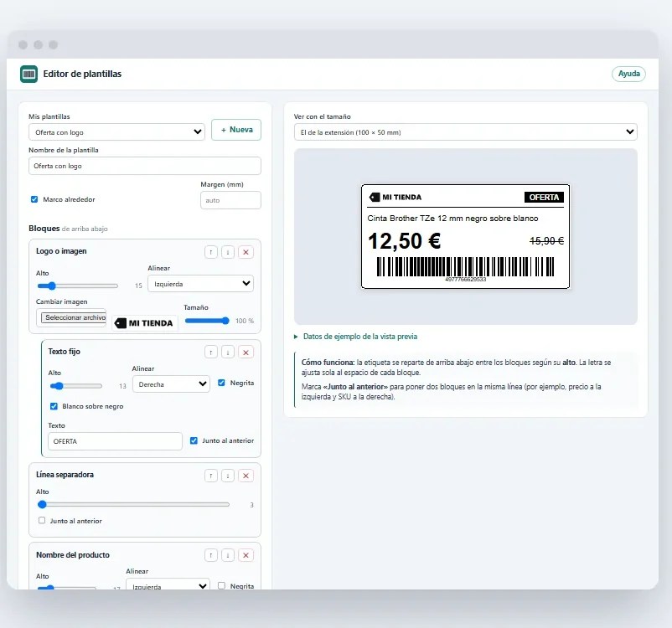Click the MI TIENDA logo thumbnail
Viewport: 672px width, 628px height.
[145, 323]
